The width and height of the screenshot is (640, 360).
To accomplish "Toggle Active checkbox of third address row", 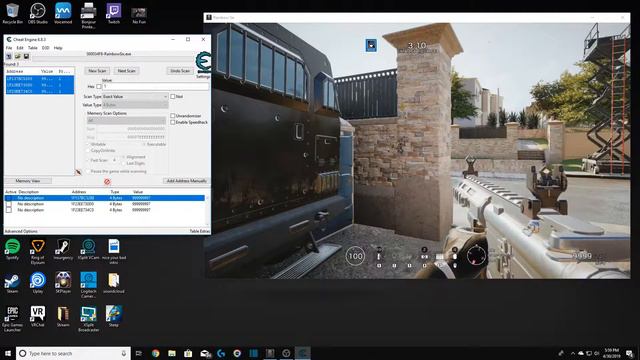I will [x=9, y=210].
